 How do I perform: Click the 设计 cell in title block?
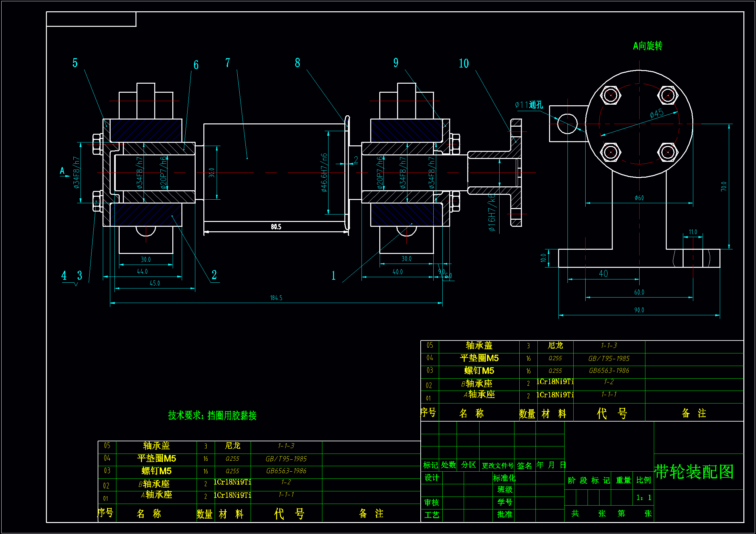pos(431,478)
